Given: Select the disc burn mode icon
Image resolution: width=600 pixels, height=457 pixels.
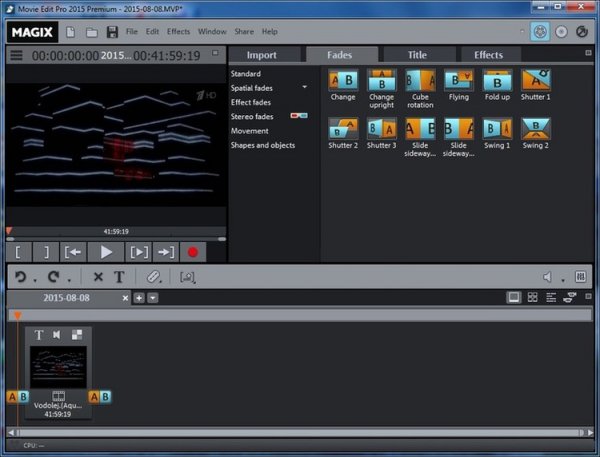Looking at the screenshot, I should [x=561, y=32].
